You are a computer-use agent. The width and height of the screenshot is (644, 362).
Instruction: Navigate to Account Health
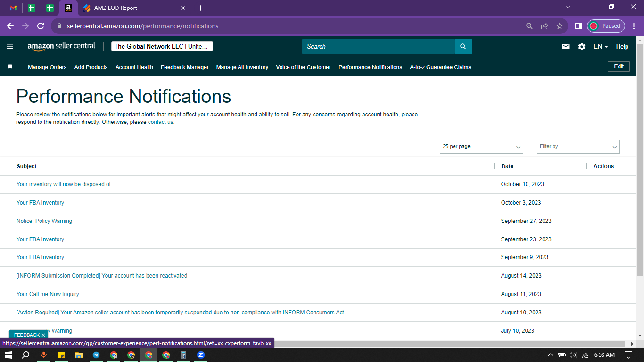[x=134, y=67]
